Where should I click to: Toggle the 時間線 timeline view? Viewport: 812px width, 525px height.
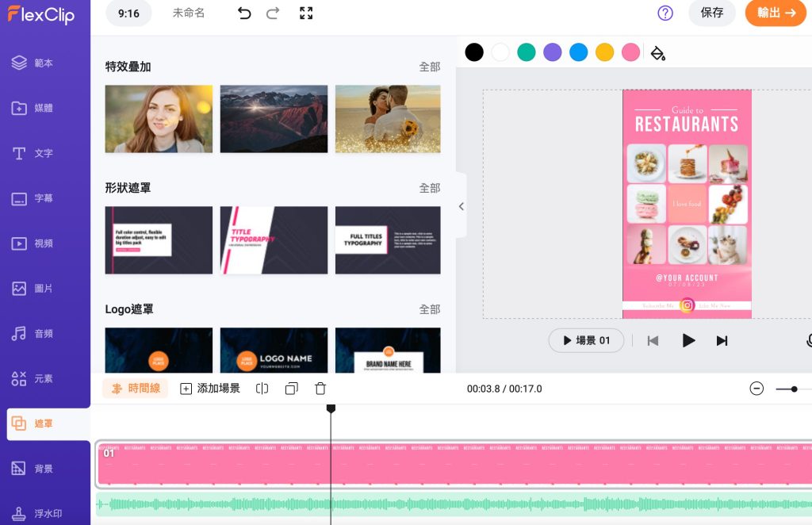coord(136,389)
